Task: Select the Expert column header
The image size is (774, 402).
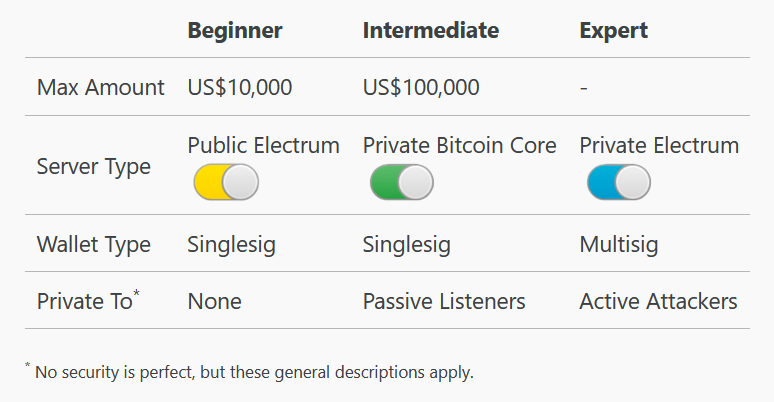Action: [613, 30]
